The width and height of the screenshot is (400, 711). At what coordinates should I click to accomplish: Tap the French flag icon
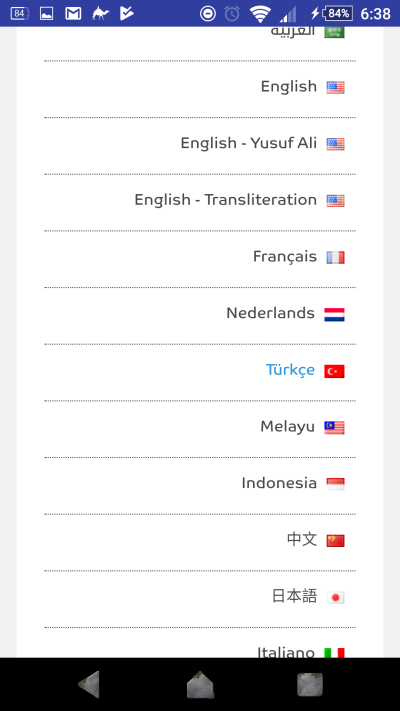point(335,257)
